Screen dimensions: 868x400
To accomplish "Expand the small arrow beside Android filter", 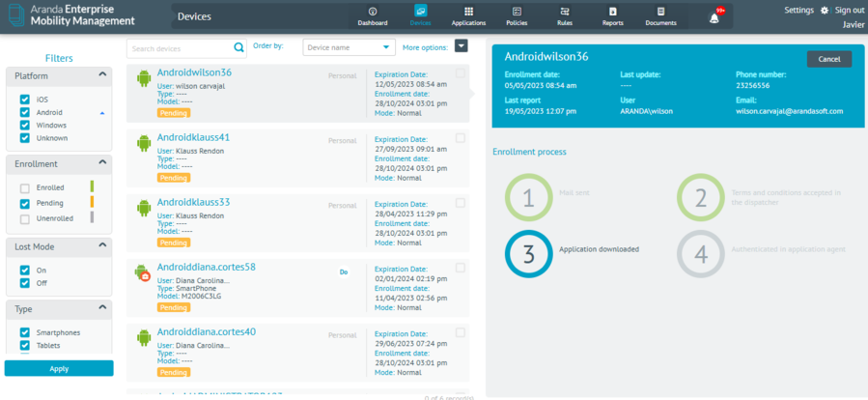I will tap(101, 113).
